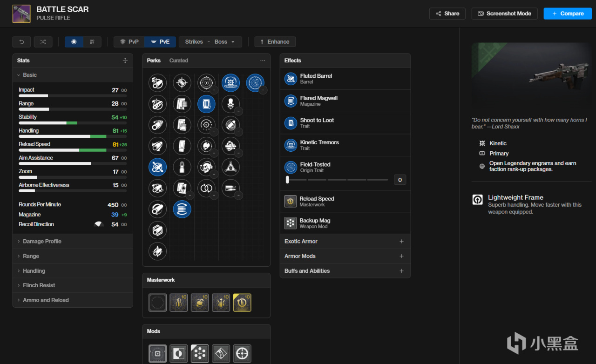Pick the skull with circling arrow trait perk
The image size is (596, 364).
pos(206,167)
